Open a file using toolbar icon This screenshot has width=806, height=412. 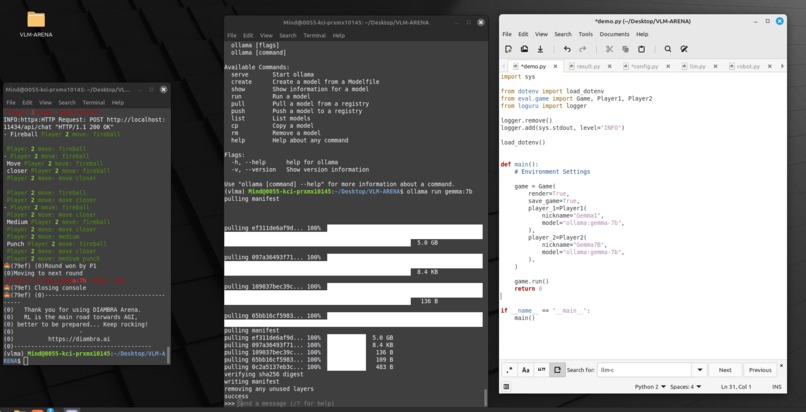pyautogui.click(x=524, y=49)
